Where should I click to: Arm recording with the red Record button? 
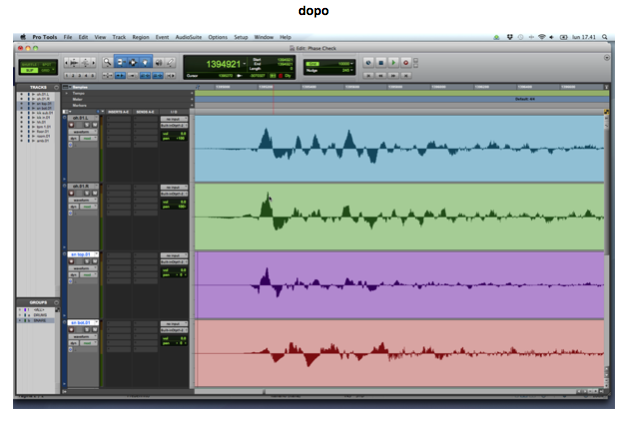[x=406, y=62]
